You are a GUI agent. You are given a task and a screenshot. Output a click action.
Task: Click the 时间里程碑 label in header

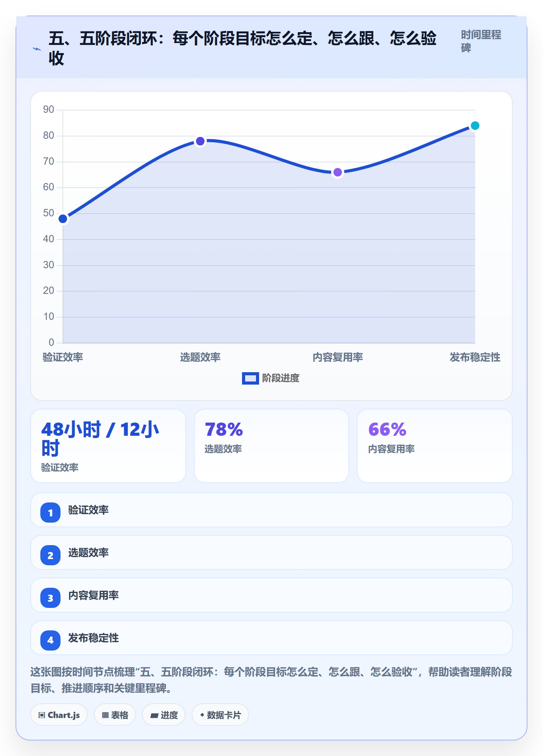tap(481, 41)
